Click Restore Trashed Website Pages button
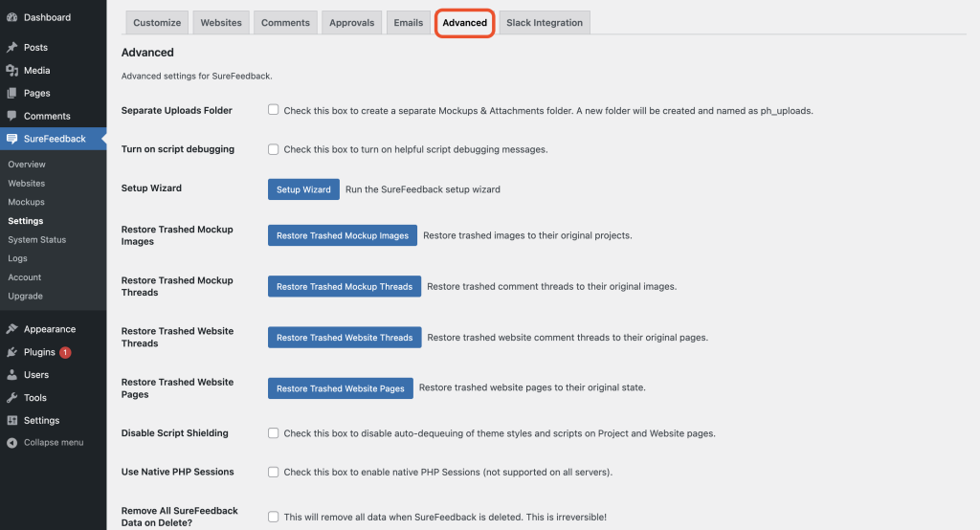Screen dimensions: 980x530 [x=341, y=388]
